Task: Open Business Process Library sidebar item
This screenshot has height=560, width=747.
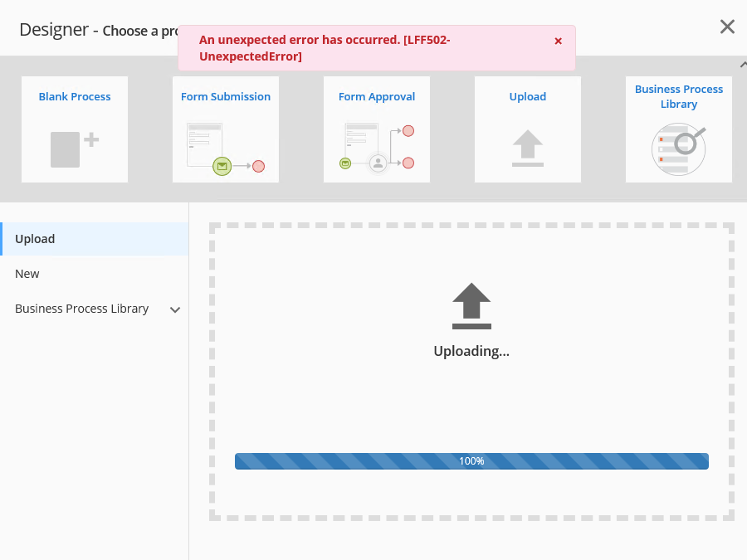Action: pos(81,309)
